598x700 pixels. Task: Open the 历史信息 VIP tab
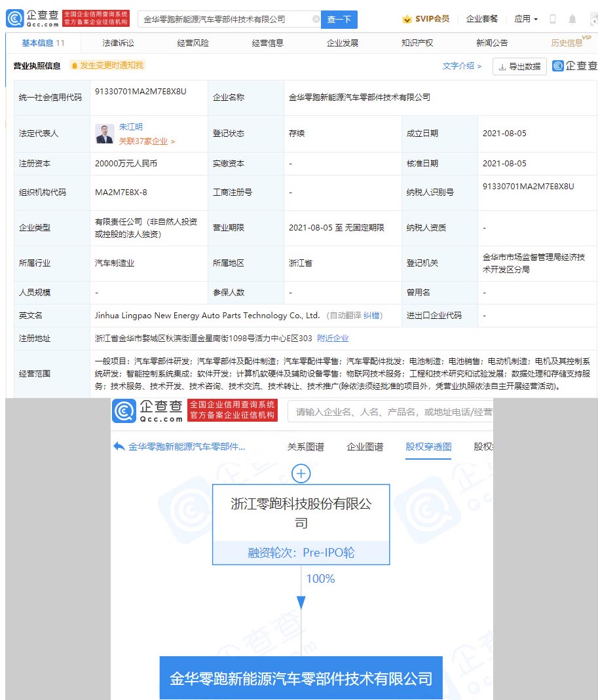click(570, 42)
